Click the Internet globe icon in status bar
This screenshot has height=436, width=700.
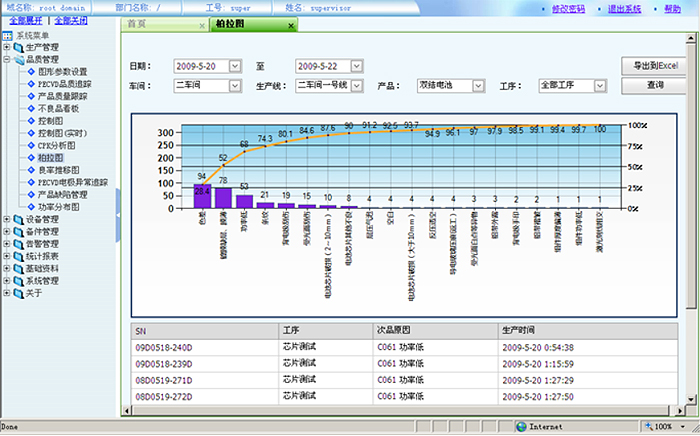pyautogui.click(x=521, y=427)
